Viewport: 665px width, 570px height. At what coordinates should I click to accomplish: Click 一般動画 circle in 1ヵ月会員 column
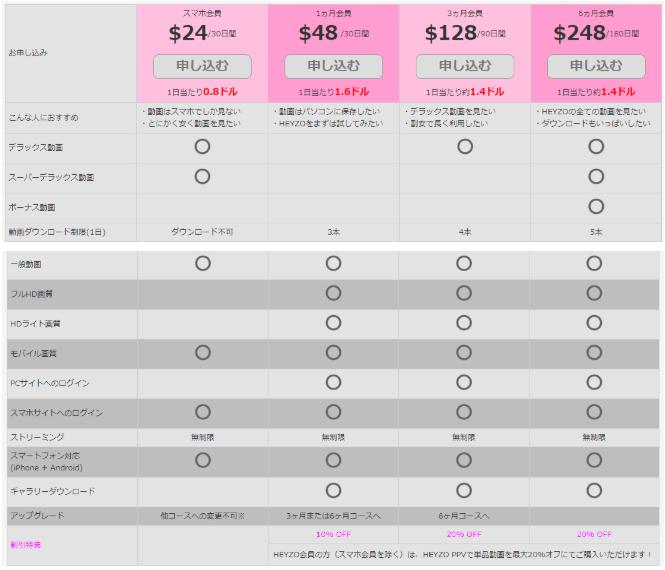(333, 263)
